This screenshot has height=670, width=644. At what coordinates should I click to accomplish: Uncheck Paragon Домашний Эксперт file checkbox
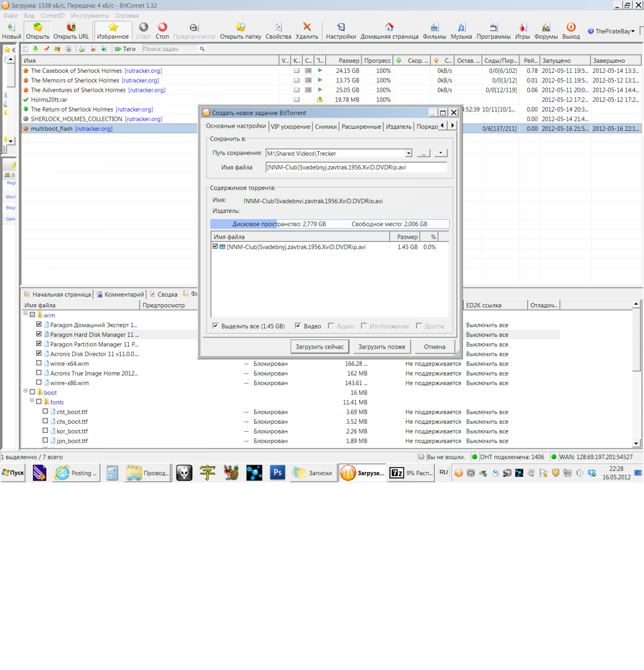click(x=39, y=325)
